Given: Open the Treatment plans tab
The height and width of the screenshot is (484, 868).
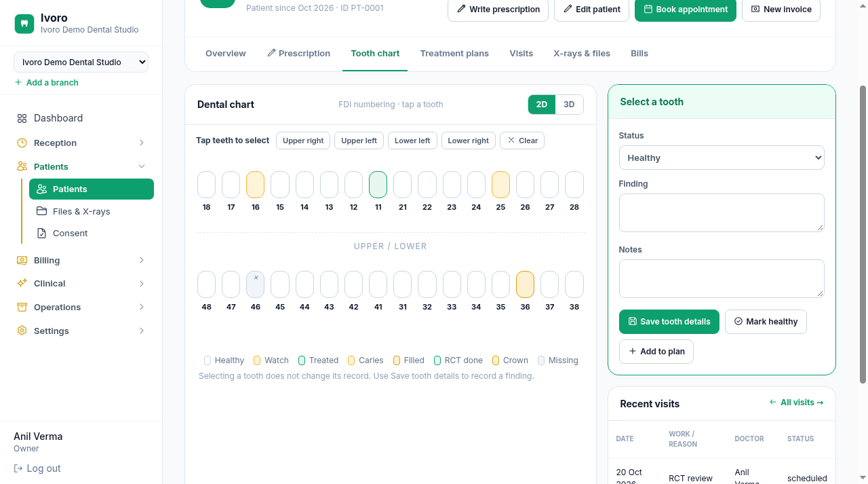Looking at the screenshot, I should click(454, 53).
